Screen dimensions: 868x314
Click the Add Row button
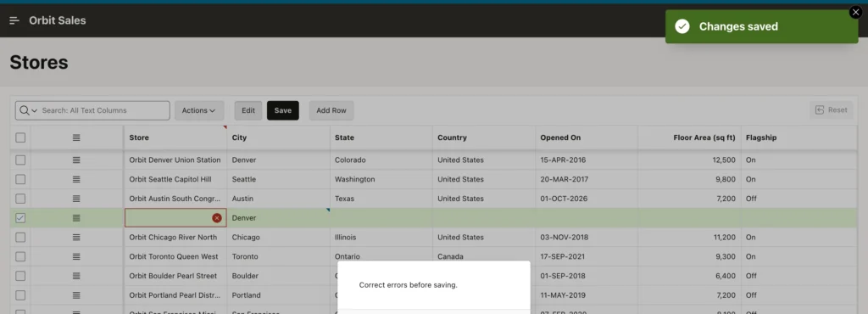pyautogui.click(x=331, y=110)
